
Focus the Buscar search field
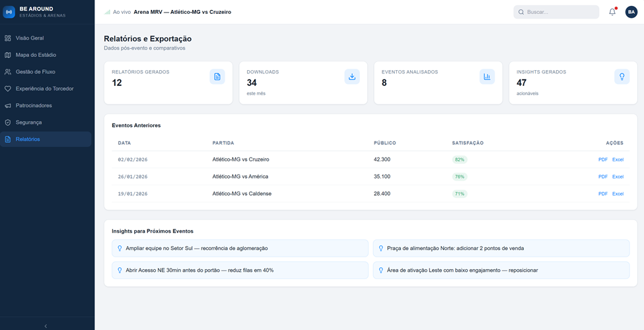[556, 12]
